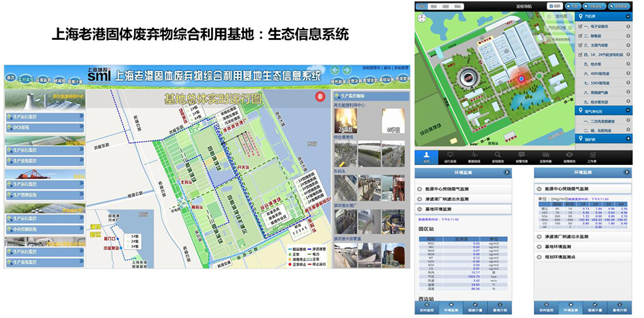Click the blue location marker on map

pyautogui.click(x=520, y=79)
